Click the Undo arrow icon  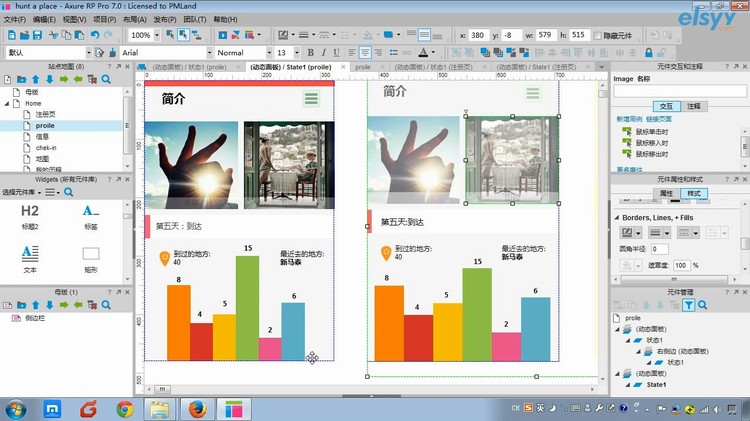coord(95,35)
